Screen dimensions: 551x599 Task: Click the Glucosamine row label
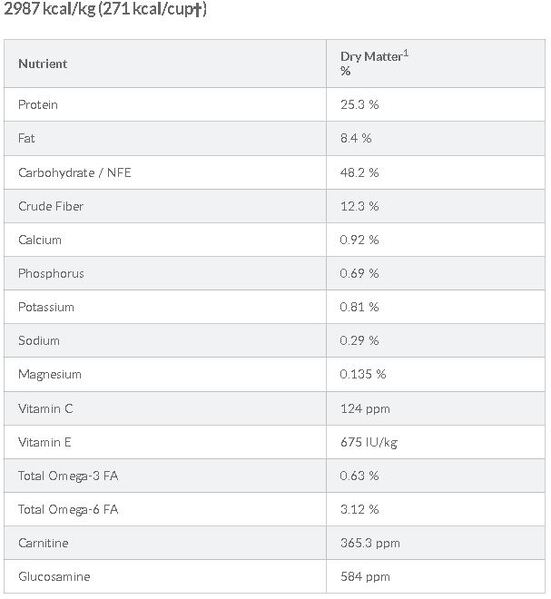point(54,577)
